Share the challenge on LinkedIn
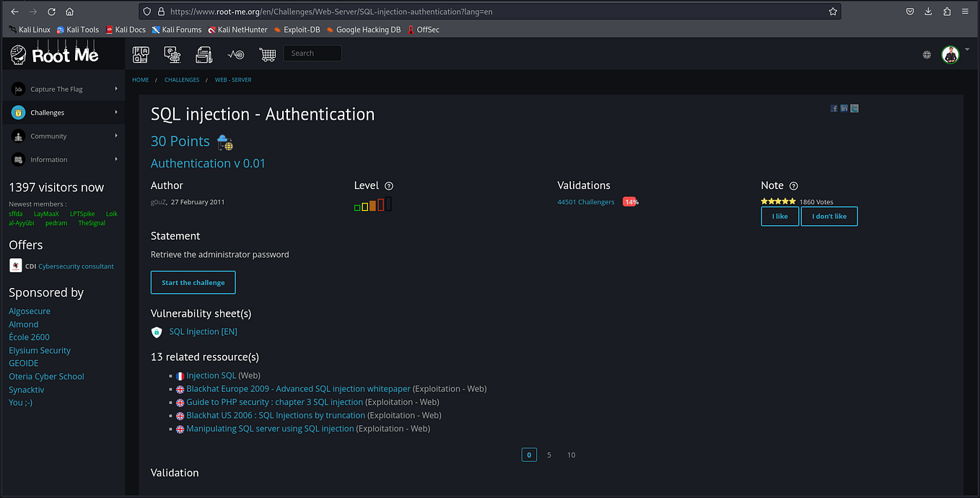This screenshot has height=498, width=980. (x=844, y=108)
